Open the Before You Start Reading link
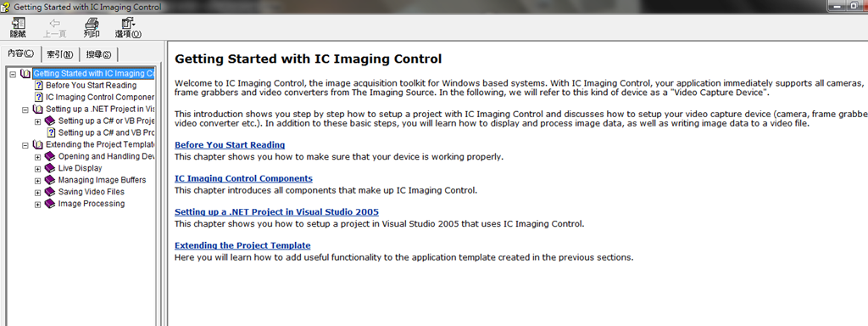868x326 pixels. point(230,145)
